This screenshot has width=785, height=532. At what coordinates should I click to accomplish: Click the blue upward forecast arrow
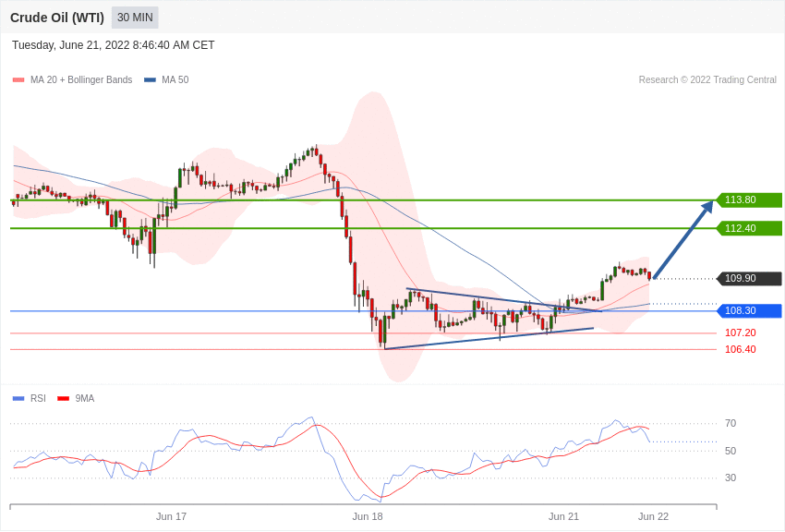[683, 238]
